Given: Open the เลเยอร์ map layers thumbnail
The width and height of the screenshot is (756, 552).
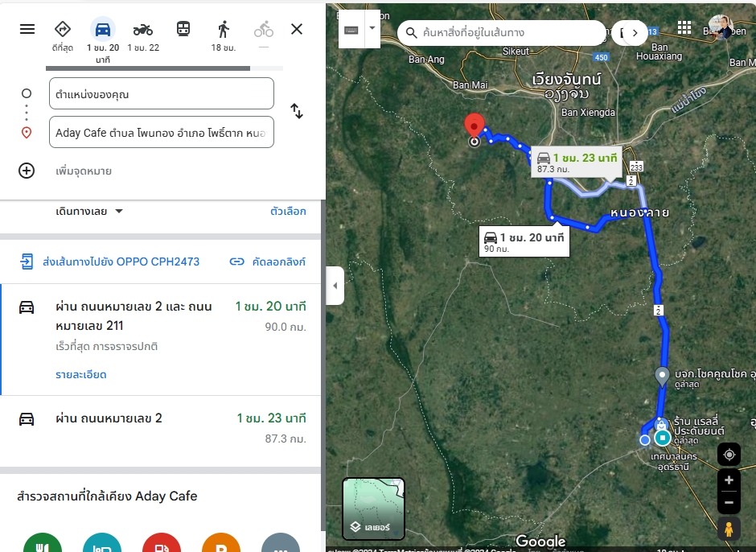Looking at the screenshot, I should click(374, 509).
